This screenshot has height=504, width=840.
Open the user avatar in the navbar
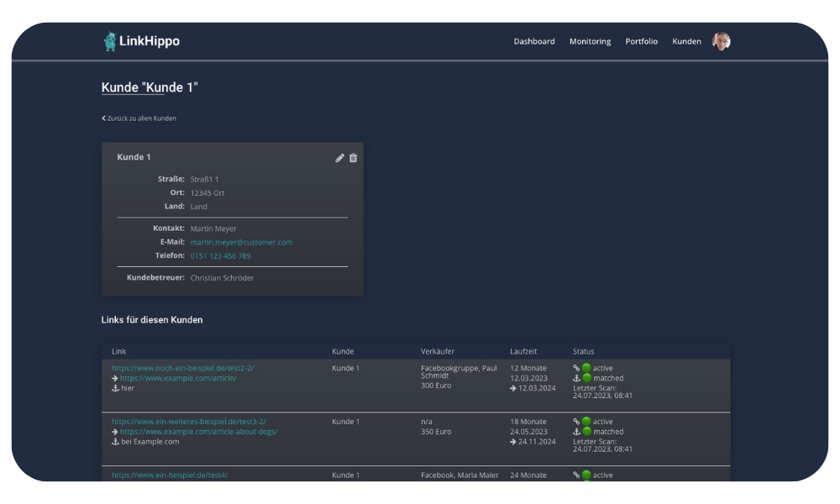(721, 41)
